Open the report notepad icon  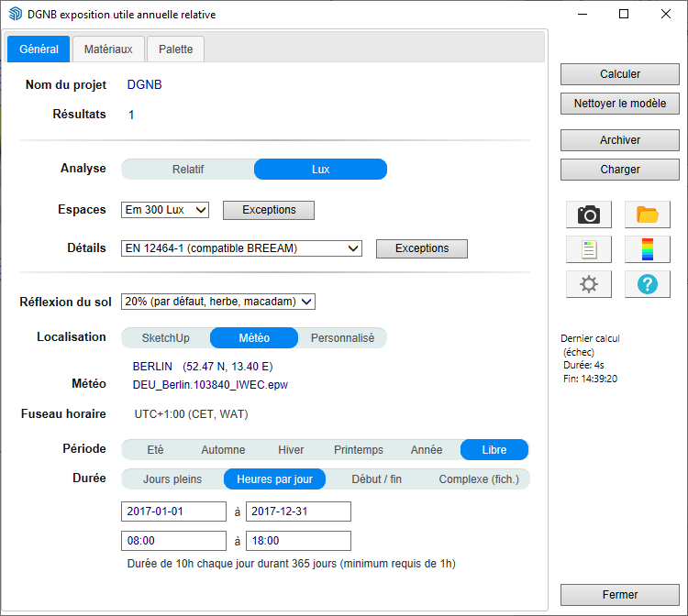point(588,249)
